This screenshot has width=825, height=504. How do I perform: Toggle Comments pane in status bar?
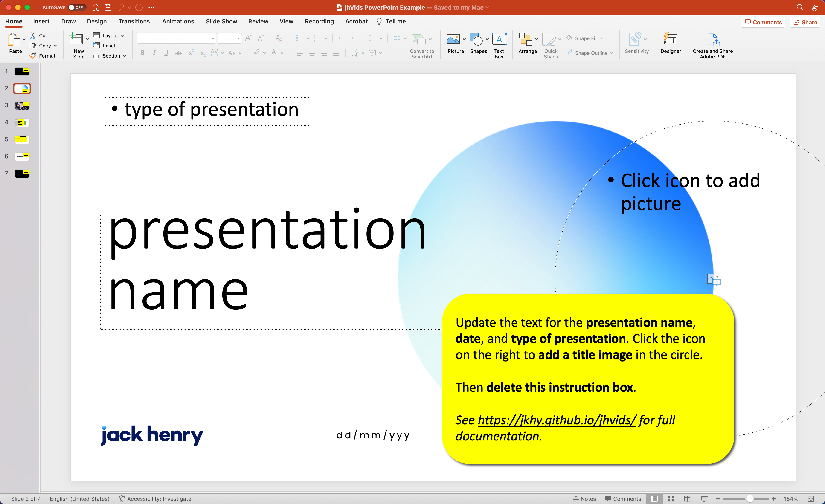point(623,499)
